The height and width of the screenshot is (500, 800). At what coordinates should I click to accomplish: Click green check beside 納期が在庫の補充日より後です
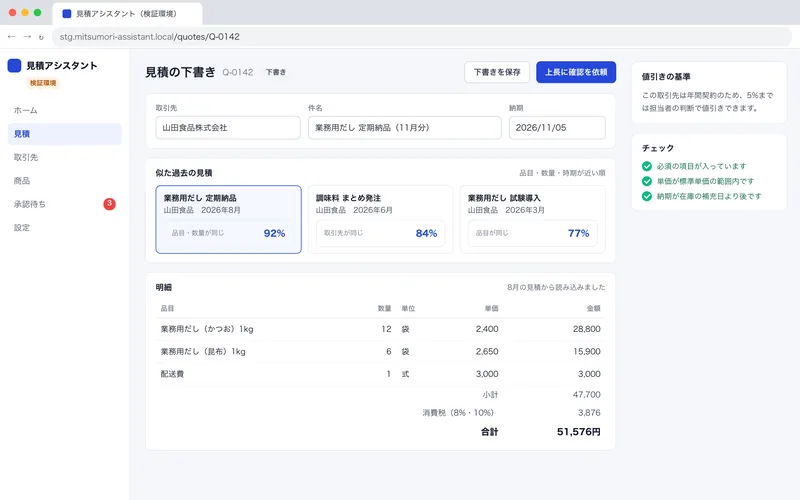(647, 196)
